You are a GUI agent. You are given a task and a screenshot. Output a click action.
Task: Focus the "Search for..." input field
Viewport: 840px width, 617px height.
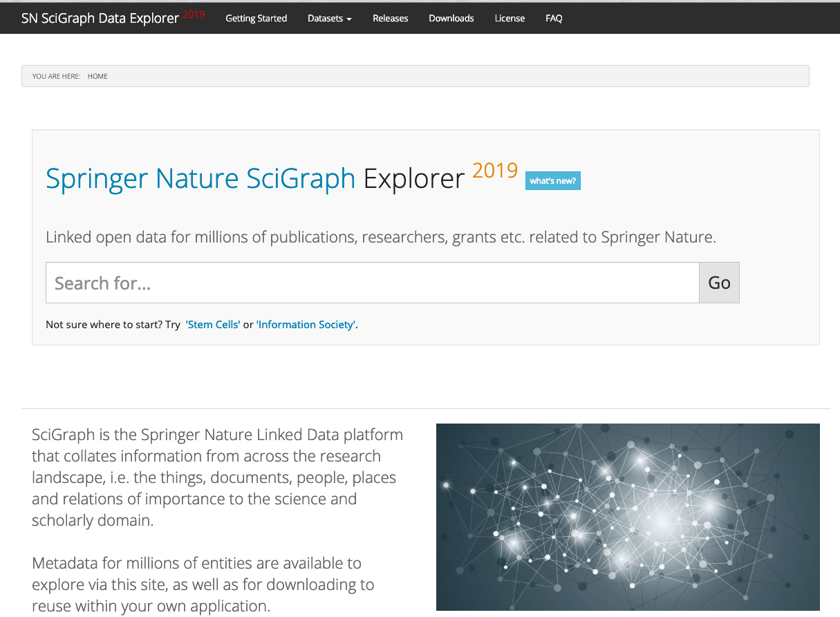point(372,283)
